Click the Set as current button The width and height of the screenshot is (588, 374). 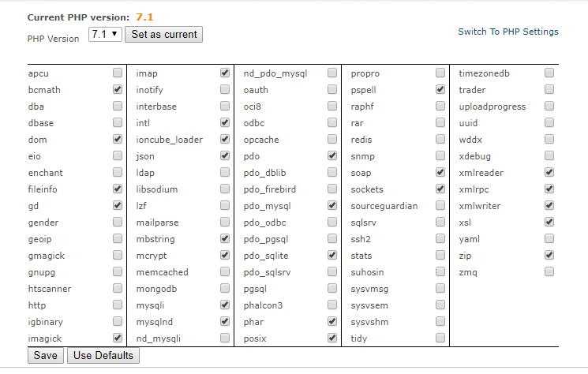[x=163, y=35]
